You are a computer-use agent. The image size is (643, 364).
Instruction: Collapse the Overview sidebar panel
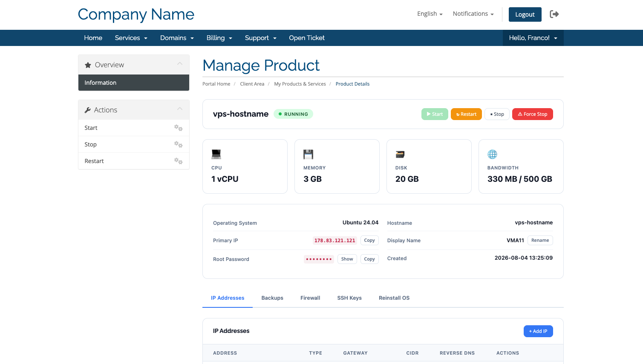[180, 64]
